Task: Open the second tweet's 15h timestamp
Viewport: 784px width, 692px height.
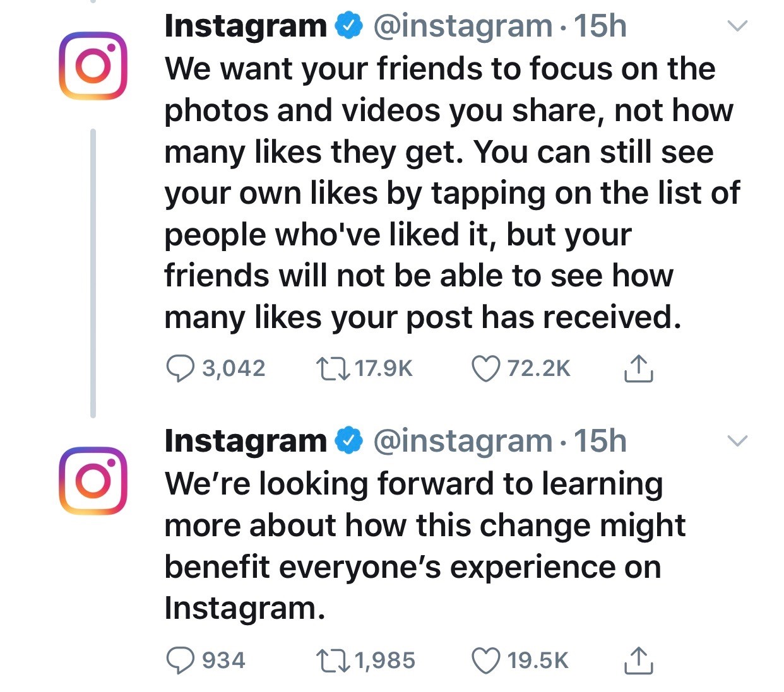Action: tap(600, 440)
